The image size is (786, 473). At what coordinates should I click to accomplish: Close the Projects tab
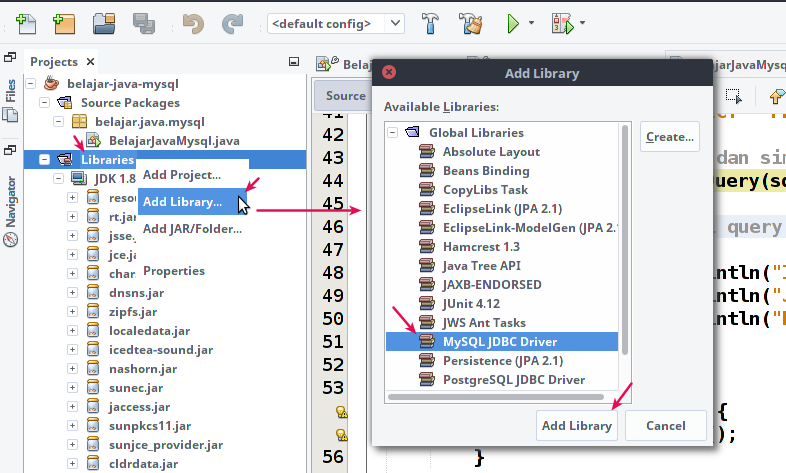point(90,62)
